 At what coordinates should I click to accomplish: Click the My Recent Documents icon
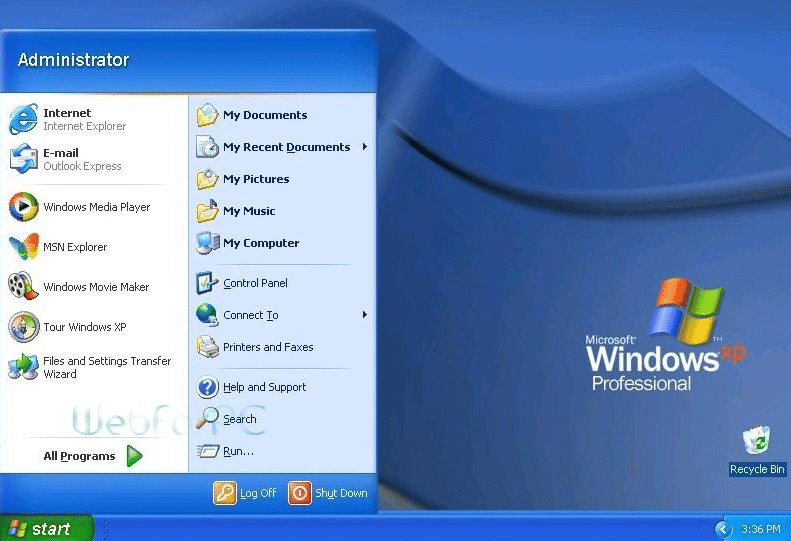point(207,147)
